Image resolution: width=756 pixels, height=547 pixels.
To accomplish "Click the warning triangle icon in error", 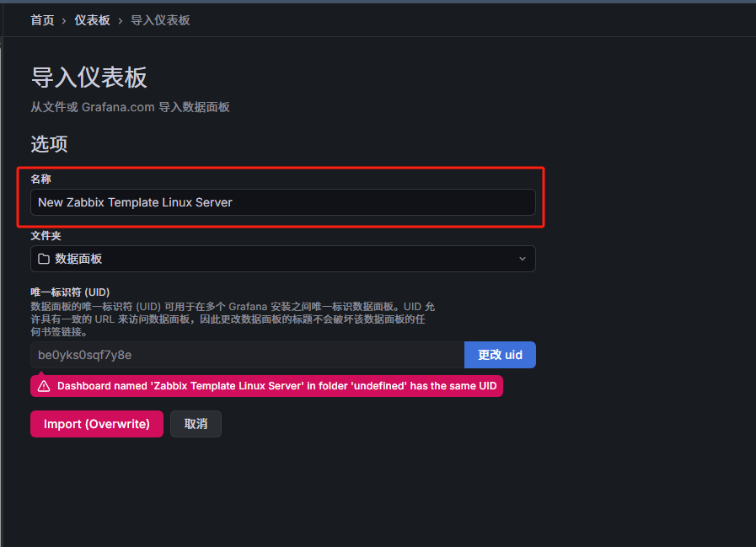I will tap(44, 386).
